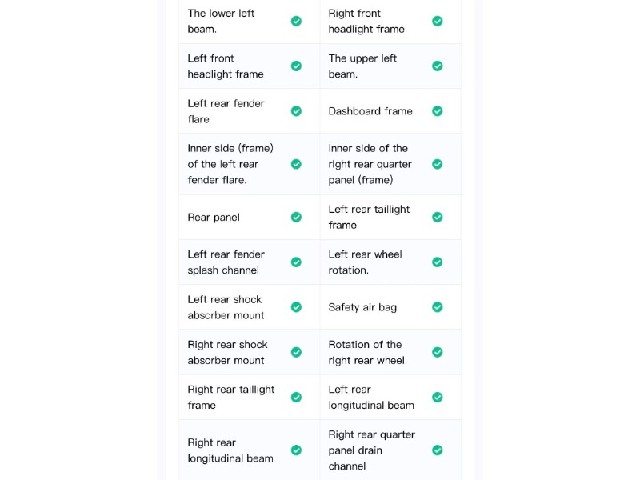The height and width of the screenshot is (480, 640).
Task: Click check icon for Left rear longitudinal beam
Action: pyautogui.click(x=437, y=397)
